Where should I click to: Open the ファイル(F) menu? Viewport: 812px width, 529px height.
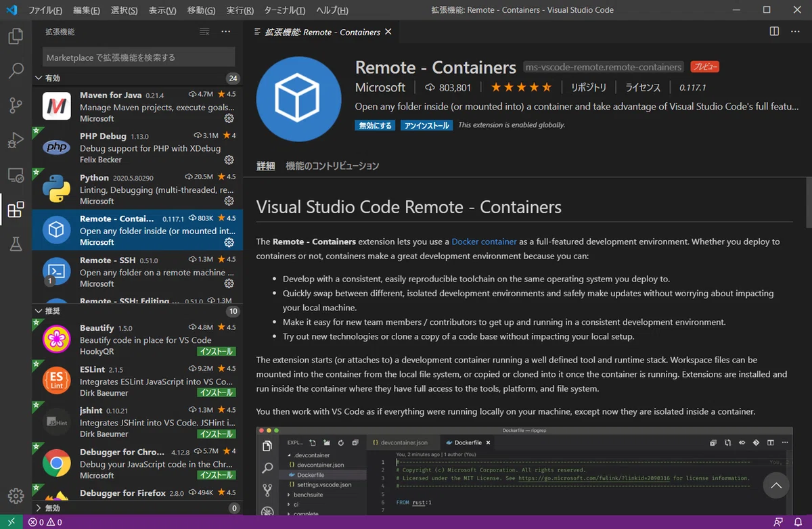pos(45,10)
